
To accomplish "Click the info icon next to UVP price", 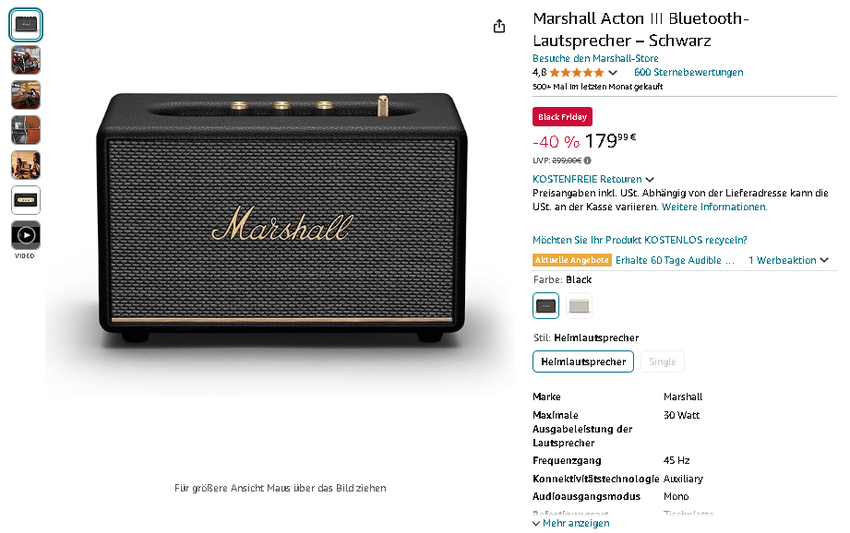I will [x=587, y=160].
